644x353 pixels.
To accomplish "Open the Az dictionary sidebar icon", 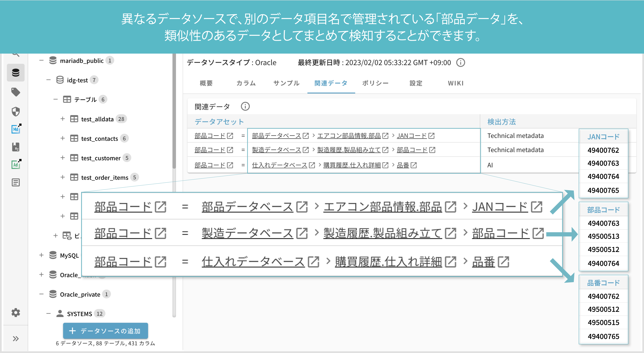I will tap(15, 147).
